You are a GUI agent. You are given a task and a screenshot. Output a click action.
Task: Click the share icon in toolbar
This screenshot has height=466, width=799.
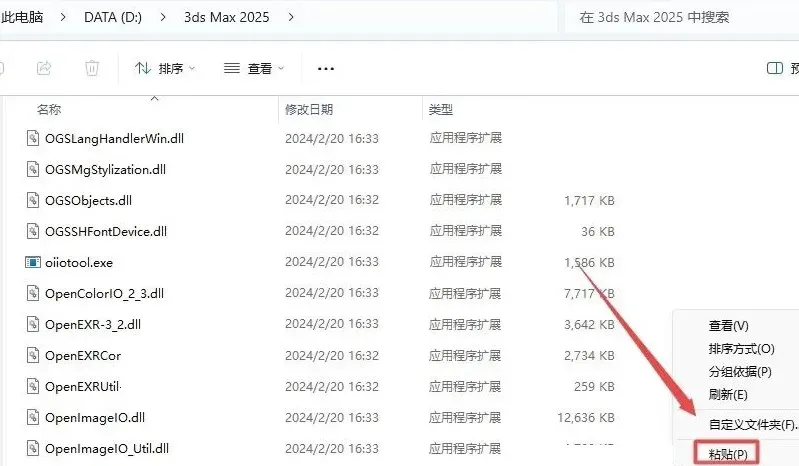[x=44, y=68]
